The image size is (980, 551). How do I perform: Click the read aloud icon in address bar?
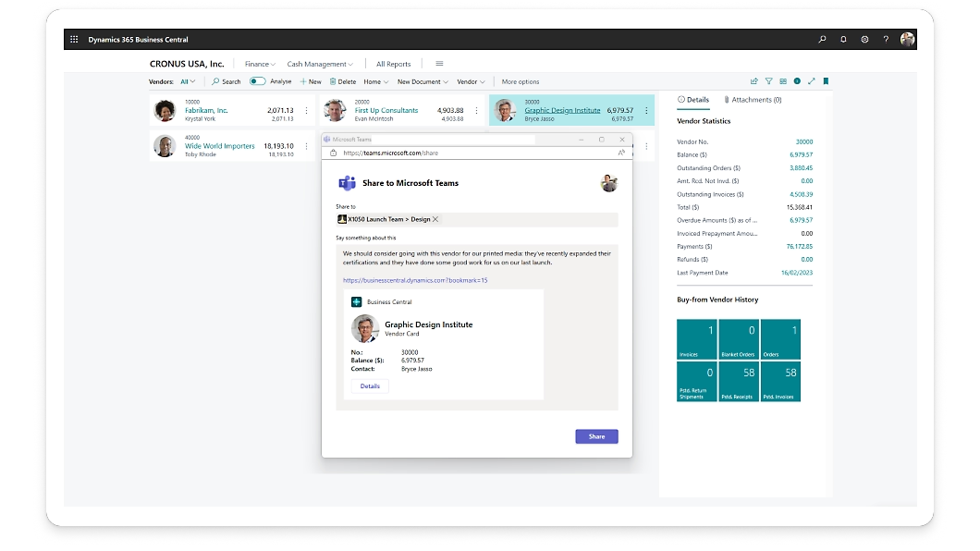coord(621,153)
